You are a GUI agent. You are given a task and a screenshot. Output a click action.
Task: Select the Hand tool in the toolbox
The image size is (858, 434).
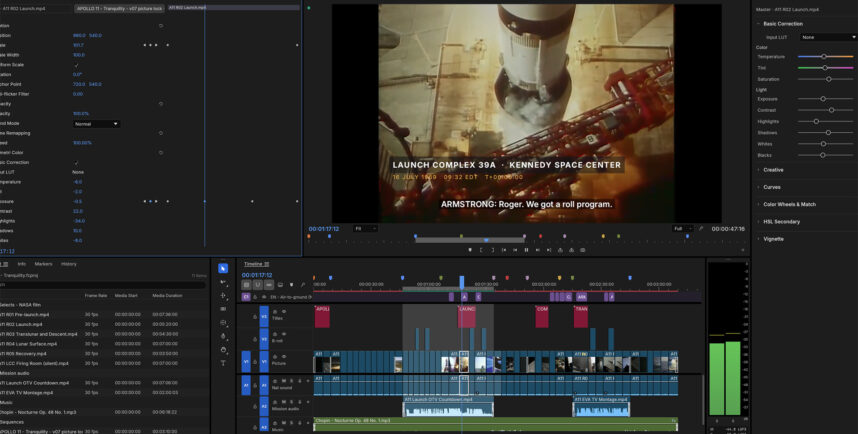point(223,350)
